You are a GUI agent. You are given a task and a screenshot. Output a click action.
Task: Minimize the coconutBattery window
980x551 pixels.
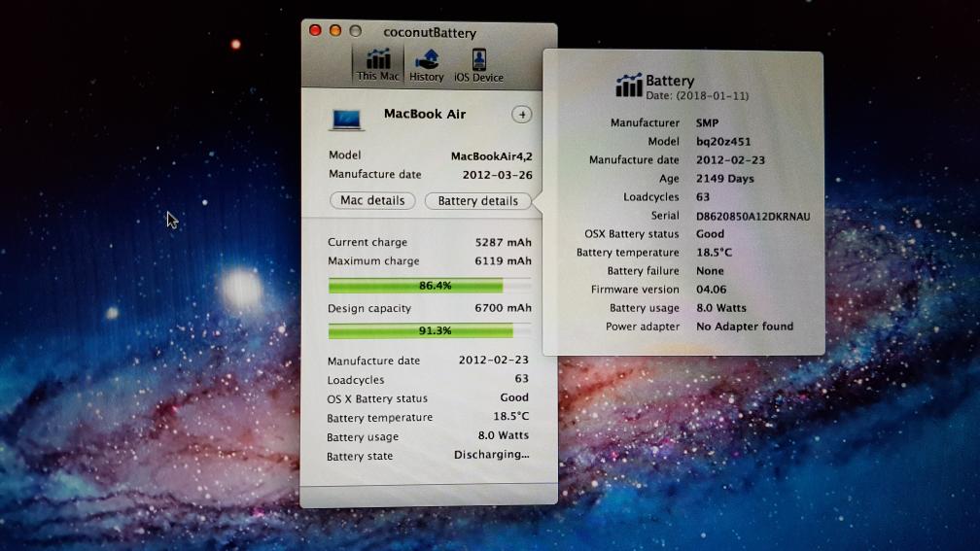coord(335,31)
